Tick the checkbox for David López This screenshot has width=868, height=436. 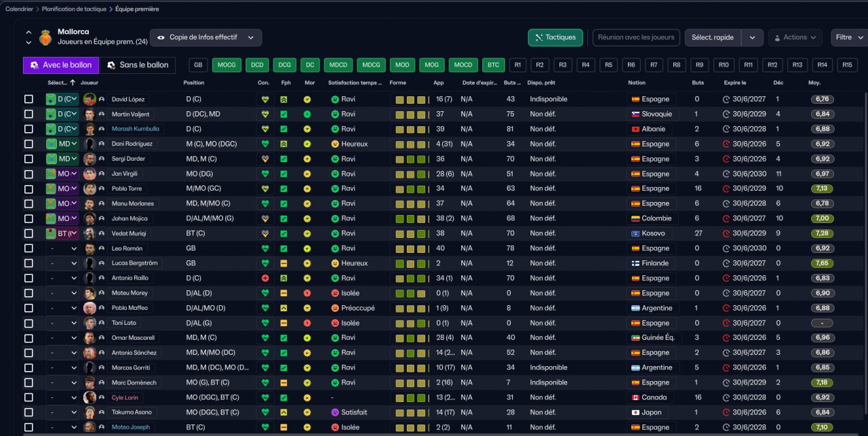28,99
